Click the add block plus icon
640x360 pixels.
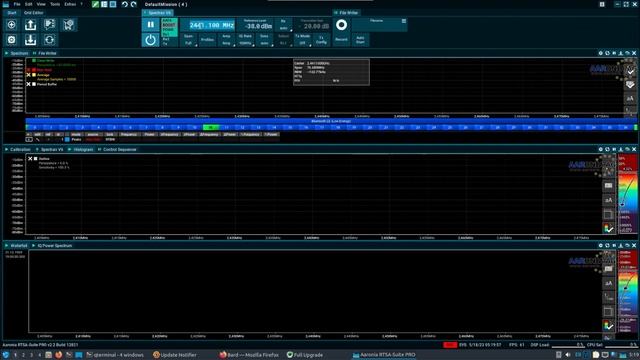pyautogui.click(x=11, y=25)
